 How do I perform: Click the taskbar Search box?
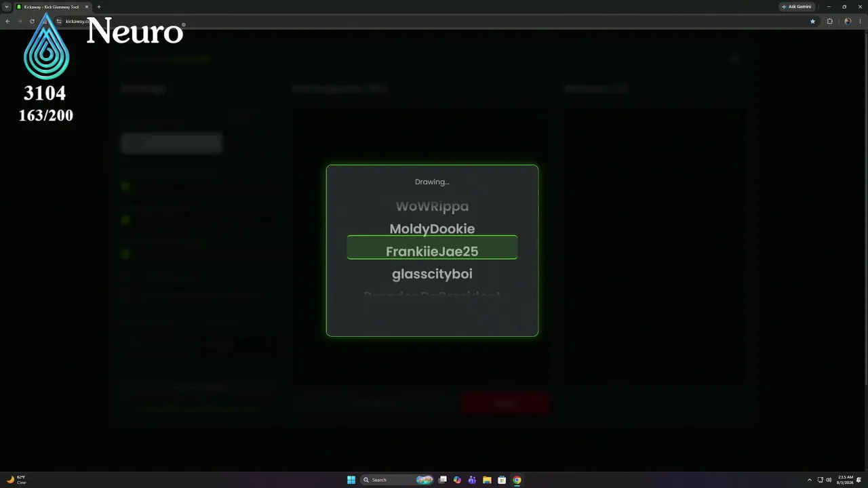pyautogui.click(x=397, y=480)
